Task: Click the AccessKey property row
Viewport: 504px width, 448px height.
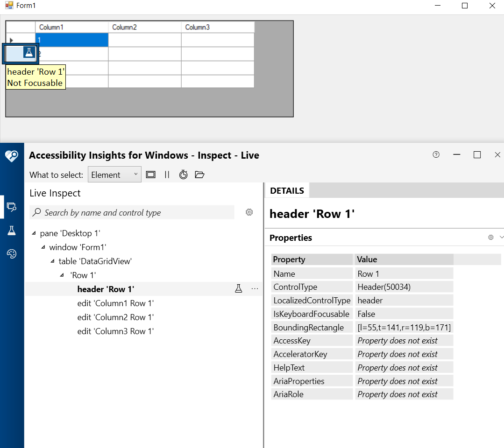Action: click(362, 340)
